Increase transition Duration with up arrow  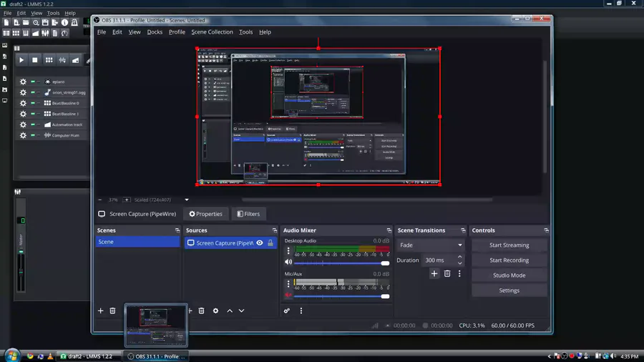(459, 257)
